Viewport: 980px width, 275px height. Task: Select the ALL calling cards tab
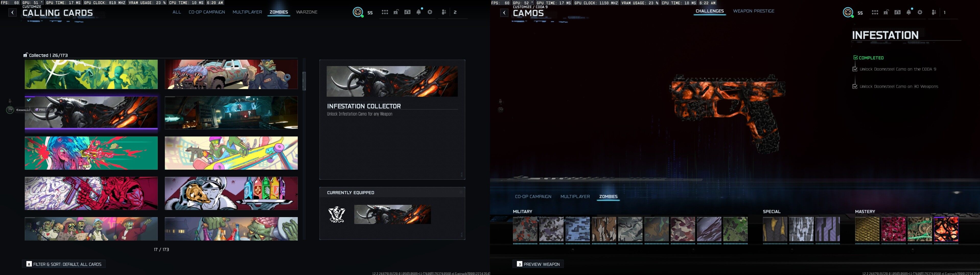[177, 12]
